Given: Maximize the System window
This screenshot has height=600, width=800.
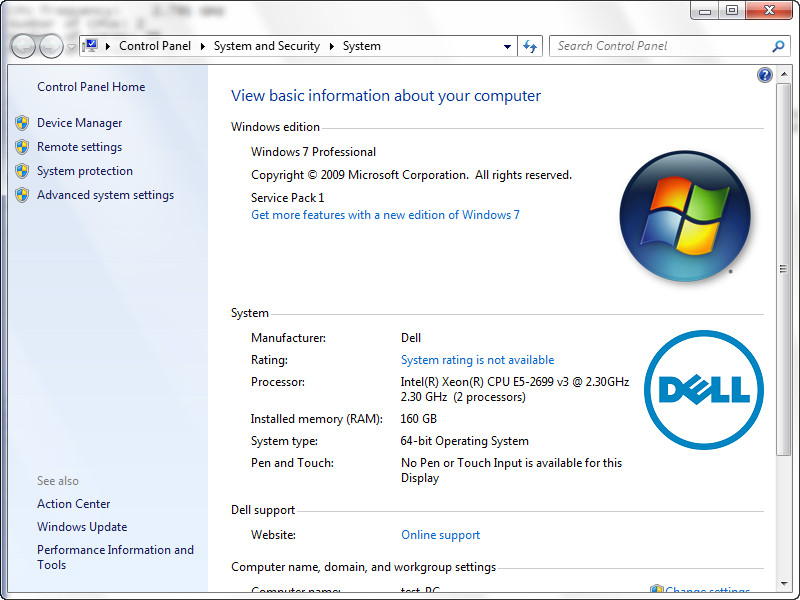Looking at the screenshot, I should click(732, 10).
